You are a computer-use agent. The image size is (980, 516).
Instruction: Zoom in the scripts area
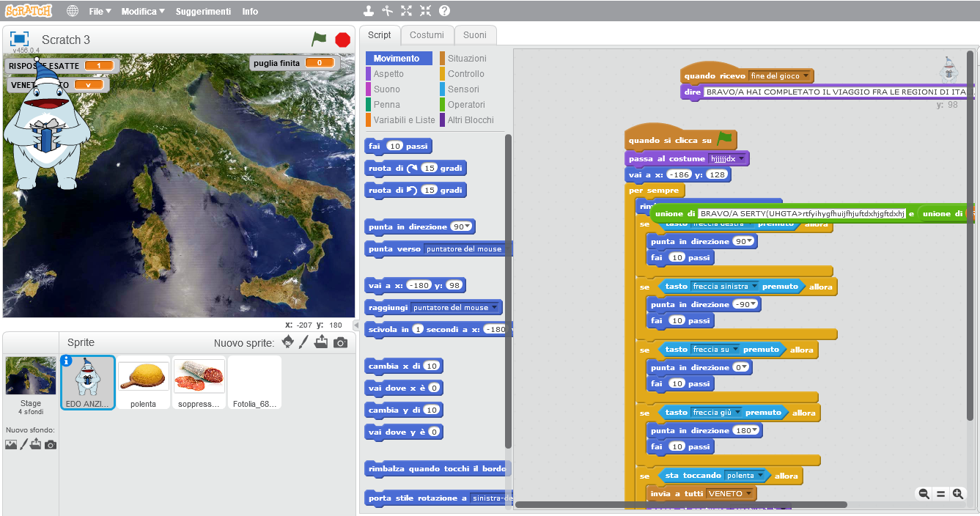tap(957, 494)
